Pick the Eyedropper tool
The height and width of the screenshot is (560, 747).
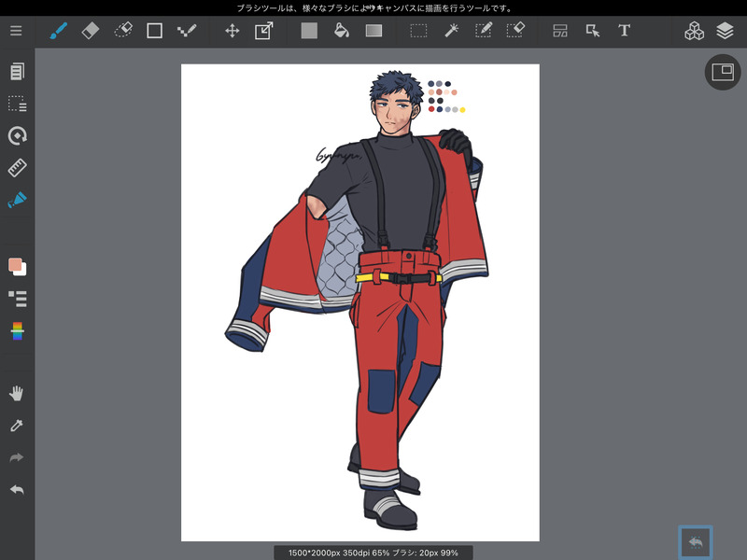click(x=17, y=426)
